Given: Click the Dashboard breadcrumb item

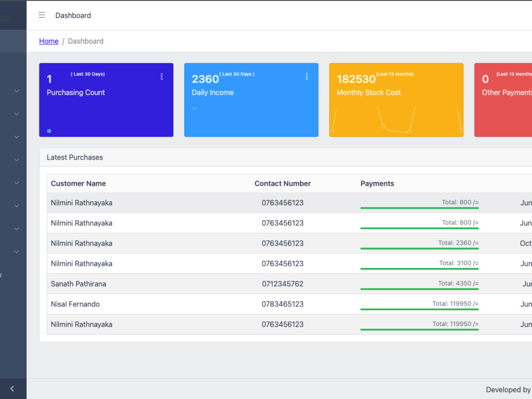Looking at the screenshot, I should coord(86,41).
